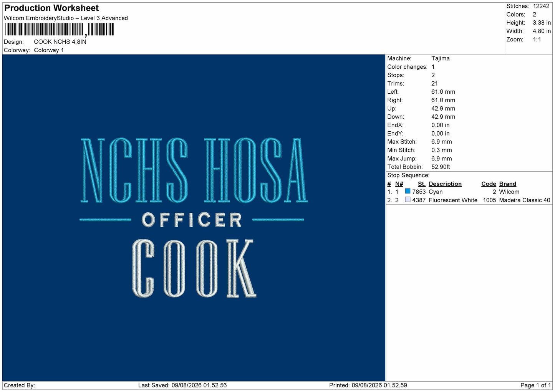Click the 'St.' column header
The height and width of the screenshot is (392, 555).
pos(422,184)
